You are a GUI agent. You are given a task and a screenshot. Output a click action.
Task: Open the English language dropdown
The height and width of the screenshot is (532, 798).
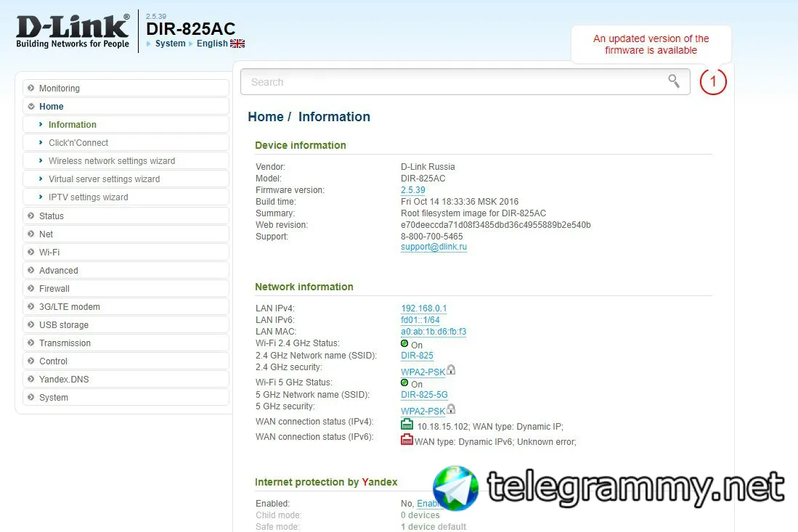(x=212, y=44)
